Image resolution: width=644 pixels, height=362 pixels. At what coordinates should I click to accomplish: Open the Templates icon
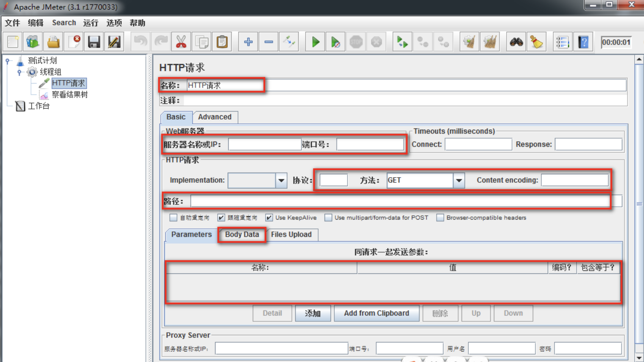33,42
